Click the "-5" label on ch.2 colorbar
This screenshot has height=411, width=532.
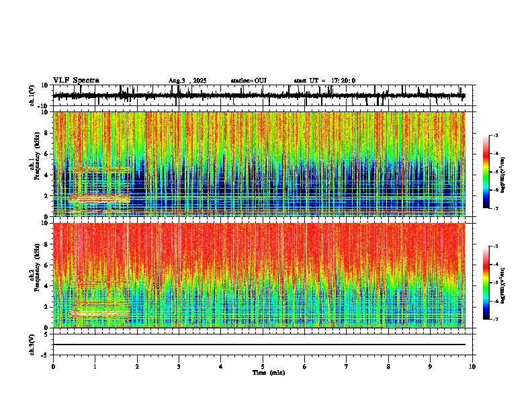496,283
